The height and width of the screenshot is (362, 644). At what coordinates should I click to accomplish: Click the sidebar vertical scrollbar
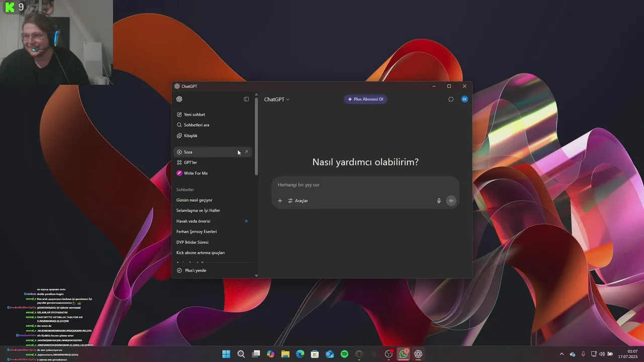point(257,136)
